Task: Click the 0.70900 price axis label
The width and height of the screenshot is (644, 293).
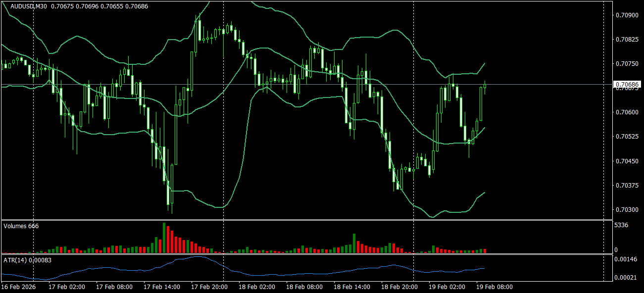Action: pos(627,15)
